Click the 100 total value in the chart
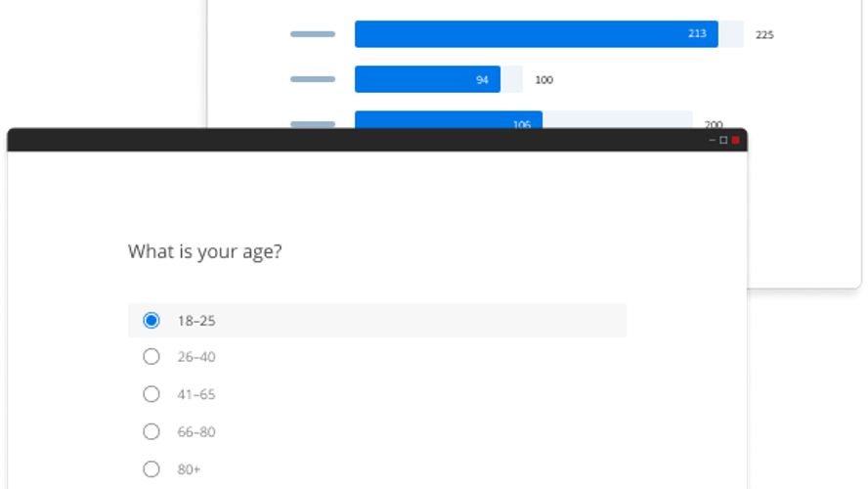Viewport: 868px width, 489px height. tap(543, 80)
